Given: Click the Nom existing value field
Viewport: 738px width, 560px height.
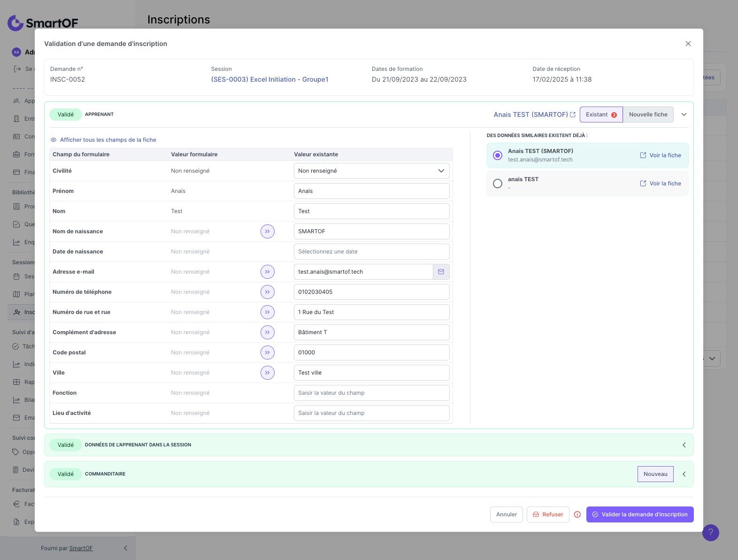Looking at the screenshot, I should click(x=372, y=211).
